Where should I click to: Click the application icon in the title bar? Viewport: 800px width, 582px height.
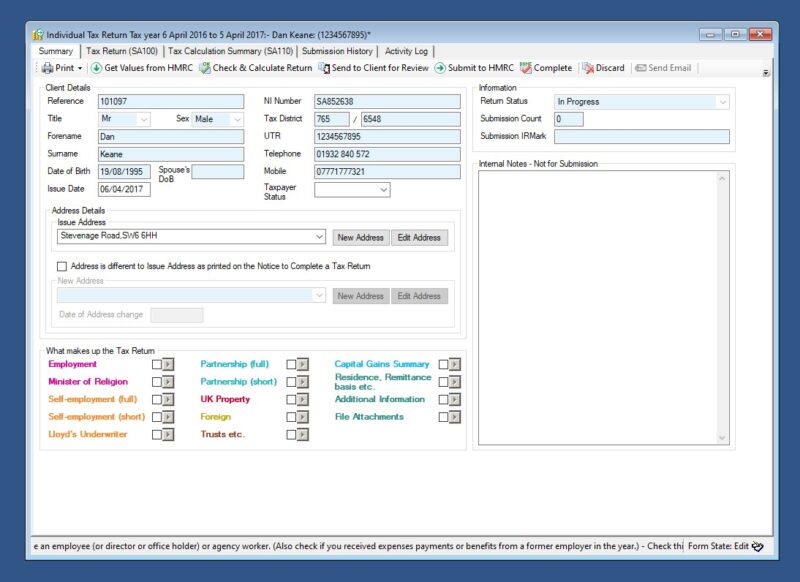pyautogui.click(x=38, y=35)
